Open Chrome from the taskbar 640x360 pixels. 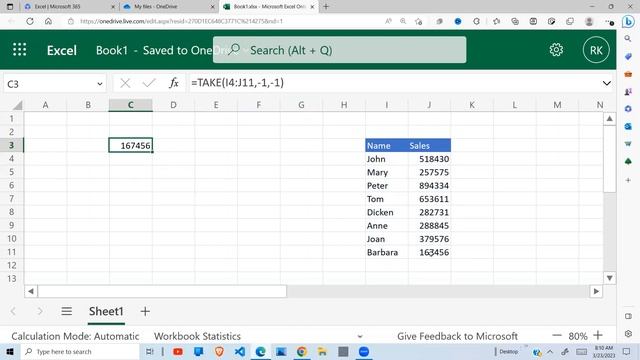[x=302, y=351]
